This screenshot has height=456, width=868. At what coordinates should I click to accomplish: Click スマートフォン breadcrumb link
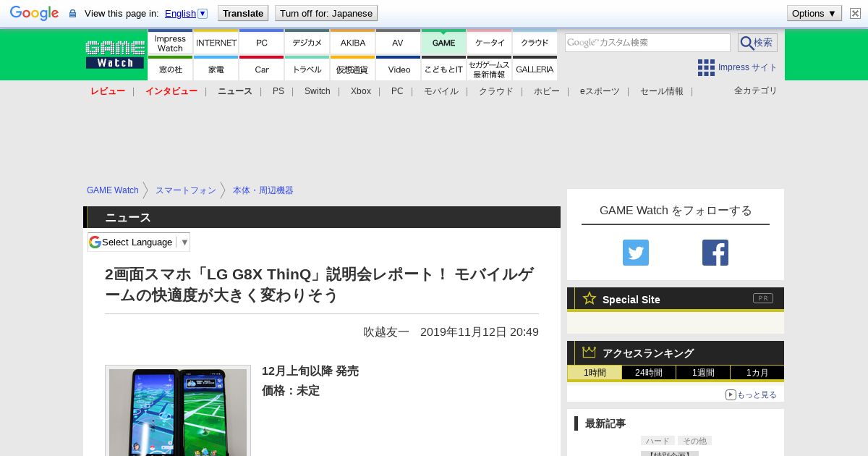(x=186, y=190)
